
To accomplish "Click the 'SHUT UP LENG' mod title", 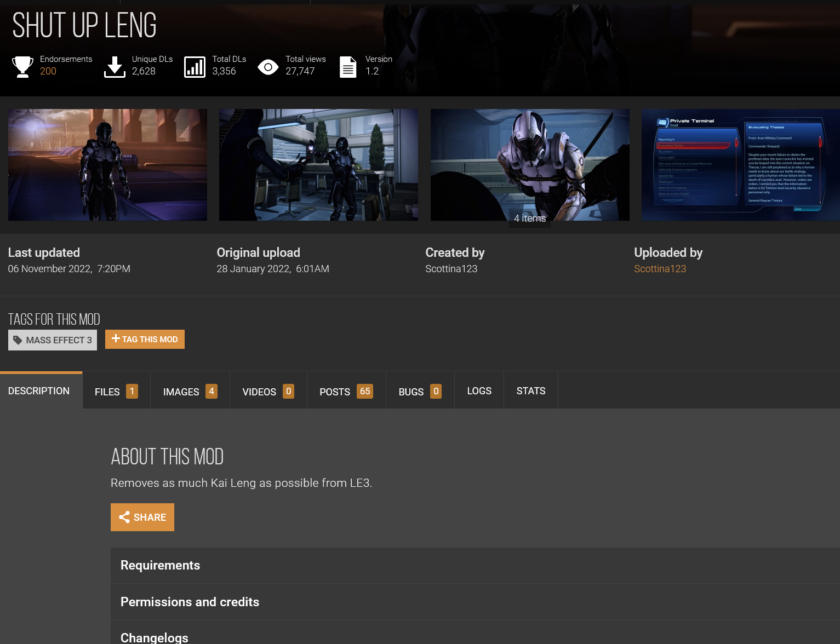I will click(x=84, y=25).
